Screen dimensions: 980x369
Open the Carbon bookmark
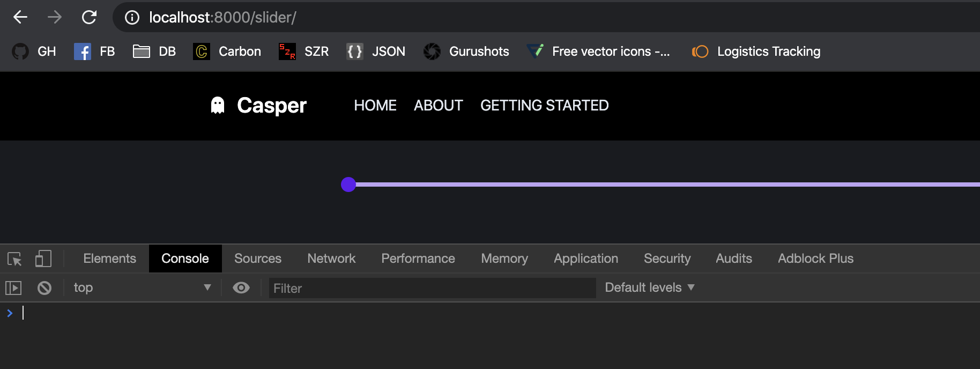(x=227, y=51)
